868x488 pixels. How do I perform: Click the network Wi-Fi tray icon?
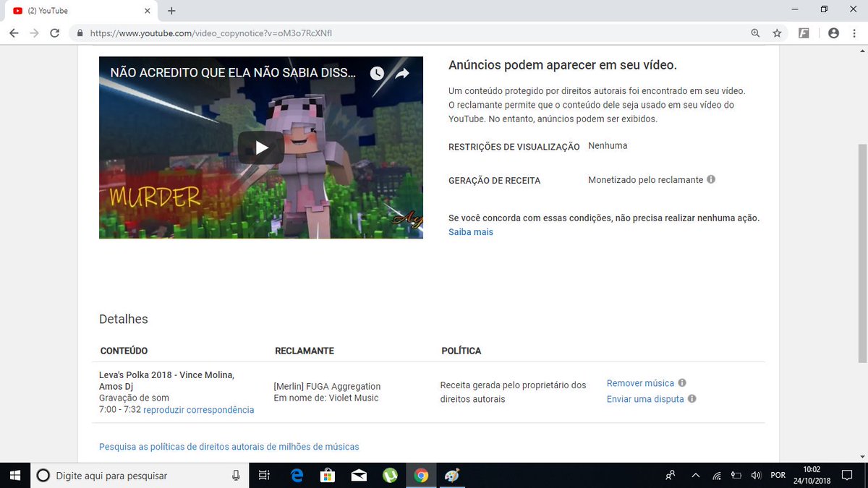pos(716,475)
